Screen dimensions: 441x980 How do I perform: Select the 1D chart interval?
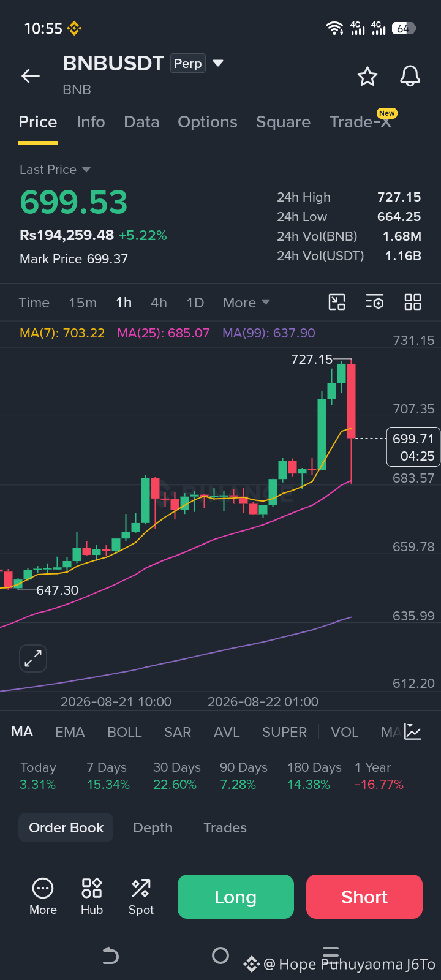coord(195,303)
